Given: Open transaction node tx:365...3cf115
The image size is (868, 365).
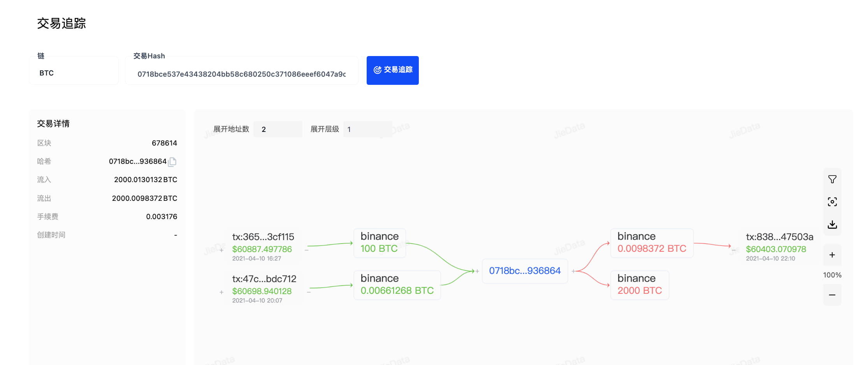Looking at the screenshot, I should [x=263, y=237].
